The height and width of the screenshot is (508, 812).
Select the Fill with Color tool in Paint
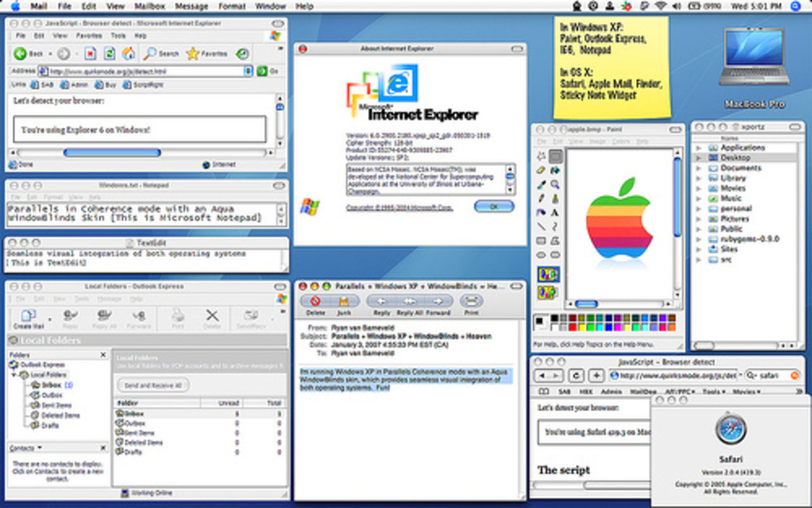coord(553,171)
